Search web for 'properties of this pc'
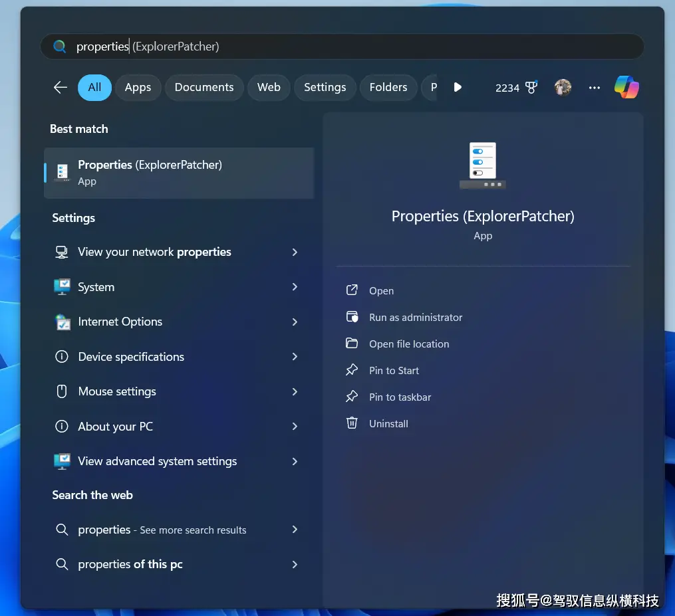Screen dimensions: 675x616 click(x=179, y=564)
